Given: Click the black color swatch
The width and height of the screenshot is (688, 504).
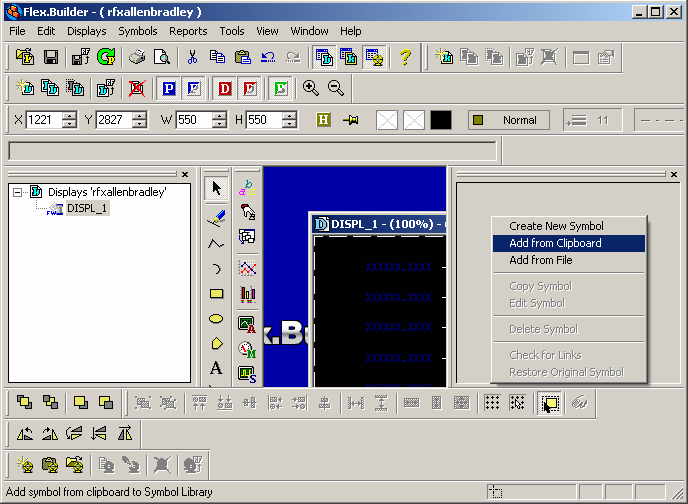Looking at the screenshot, I should click(x=441, y=120).
